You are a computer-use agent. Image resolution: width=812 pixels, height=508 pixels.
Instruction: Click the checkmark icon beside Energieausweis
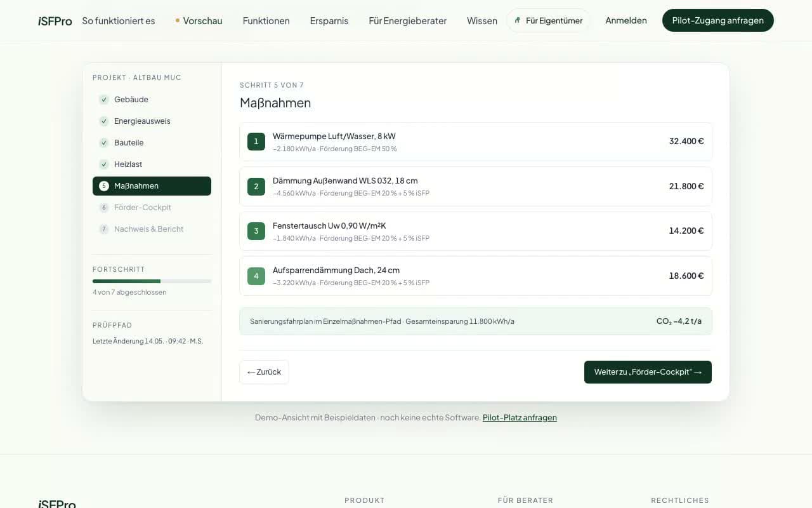[104, 121]
